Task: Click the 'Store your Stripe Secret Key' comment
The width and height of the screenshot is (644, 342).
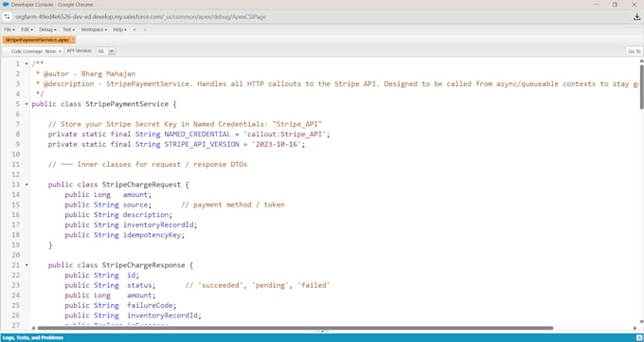Action: click(185, 124)
